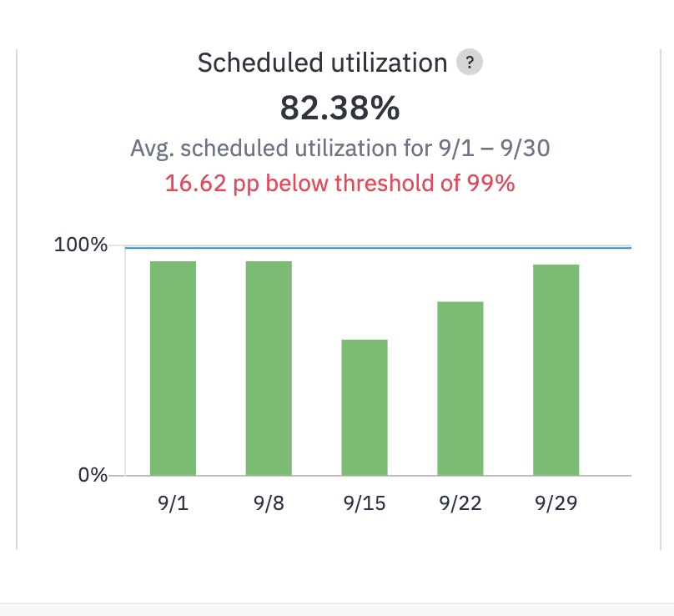The height and width of the screenshot is (616, 674).
Task: Click the Avg. scheduled utilization subtitle
Action: click(x=340, y=149)
